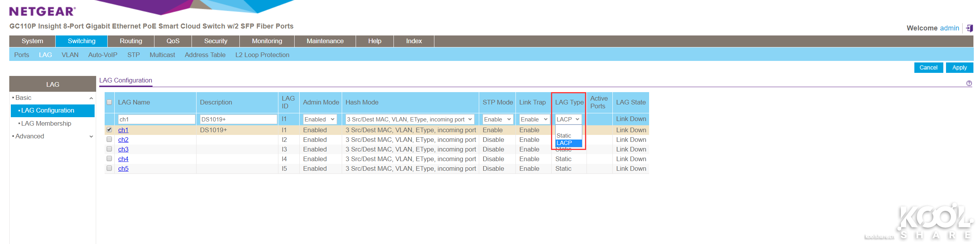Open the VLAN submenu item
Image resolution: width=980 pixels, height=244 pixels.
(x=70, y=55)
